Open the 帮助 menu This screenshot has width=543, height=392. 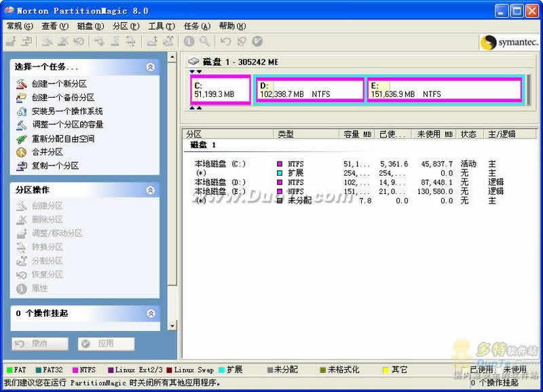[x=232, y=26]
